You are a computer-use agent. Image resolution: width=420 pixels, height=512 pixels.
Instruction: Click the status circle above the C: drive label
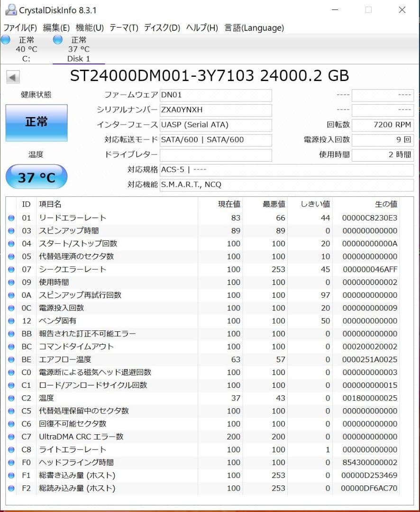tap(5, 40)
